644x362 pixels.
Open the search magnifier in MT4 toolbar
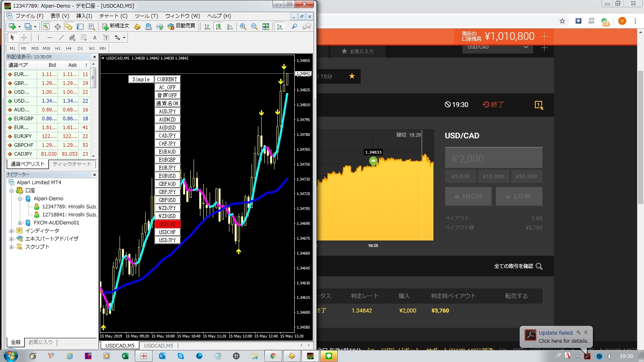click(295, 27)
